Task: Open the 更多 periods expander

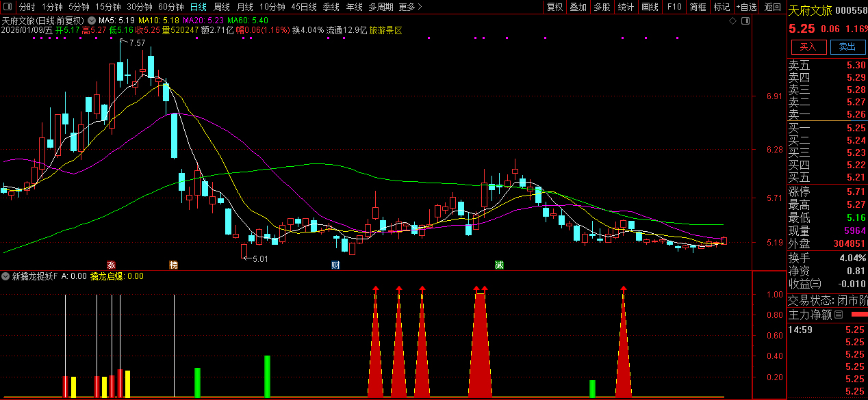Action: click(409, 7)
